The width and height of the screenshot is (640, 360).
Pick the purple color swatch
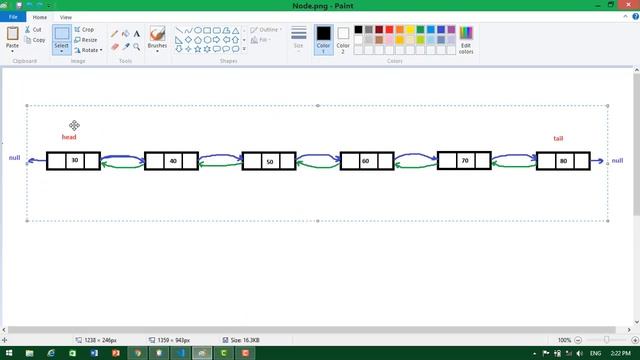point(451,29)
